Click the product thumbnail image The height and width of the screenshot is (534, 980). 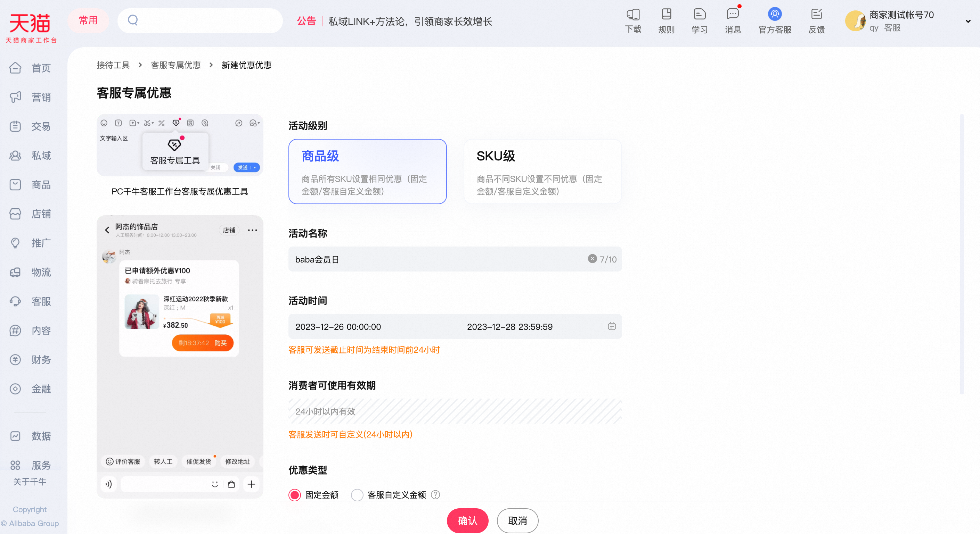pos(141,312)
